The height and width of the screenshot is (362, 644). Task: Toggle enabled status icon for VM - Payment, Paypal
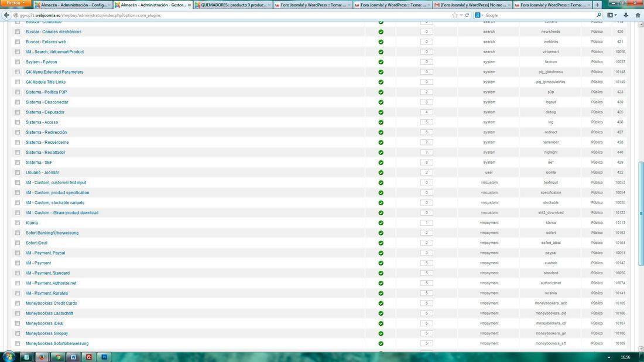point(381,253)
